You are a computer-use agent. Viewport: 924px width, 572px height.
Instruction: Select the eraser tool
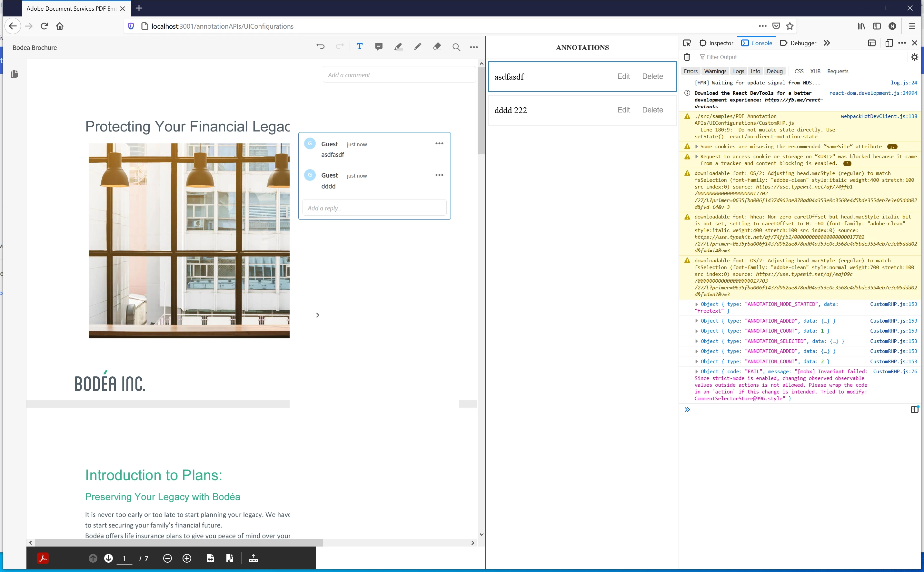(x=437, y=46)
